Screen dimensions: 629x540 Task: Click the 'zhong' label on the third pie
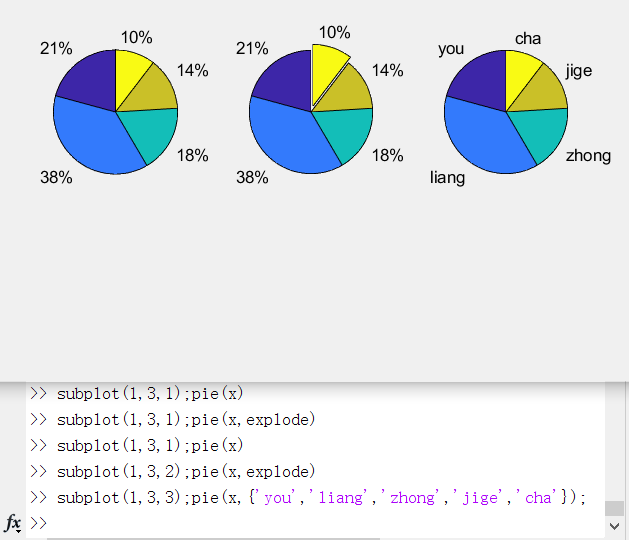[x=588, y=156]
